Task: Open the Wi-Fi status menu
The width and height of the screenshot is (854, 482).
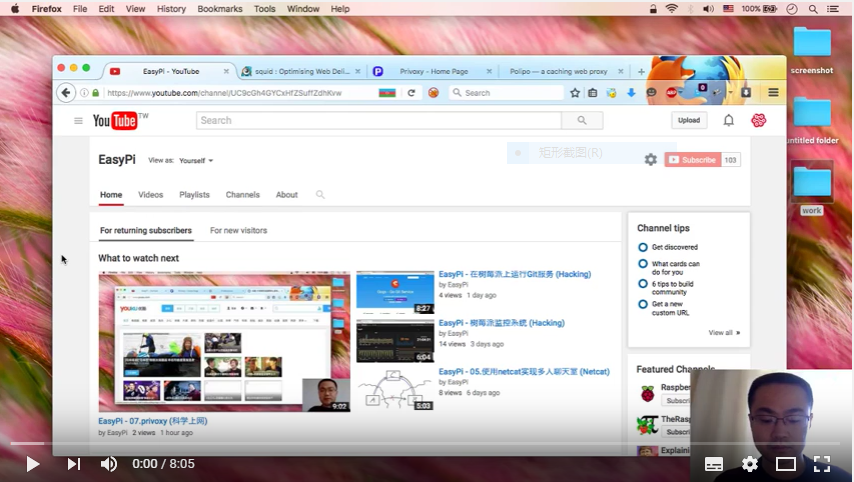Action: [x=672, y=9]
